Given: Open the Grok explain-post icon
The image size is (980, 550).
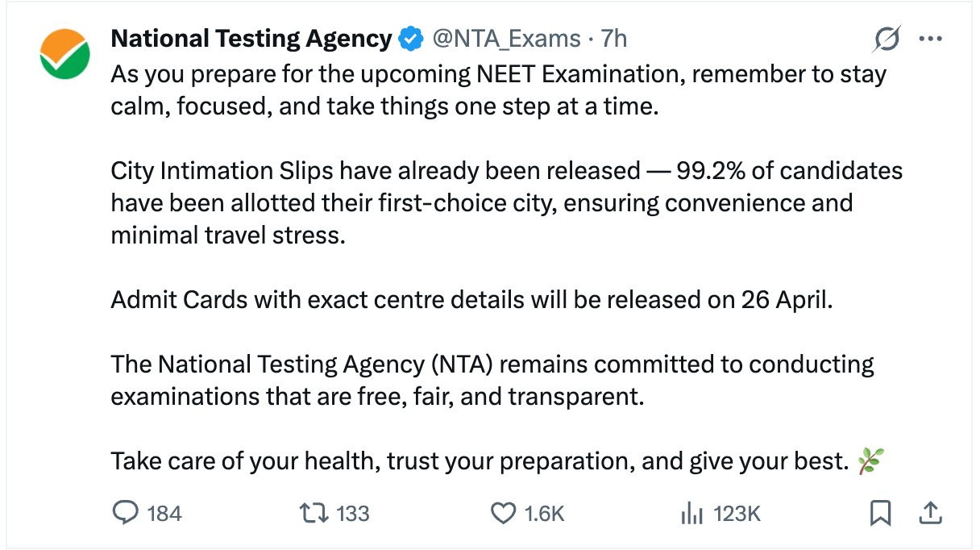Looking at the screenshot, I should tap(887, 39).
